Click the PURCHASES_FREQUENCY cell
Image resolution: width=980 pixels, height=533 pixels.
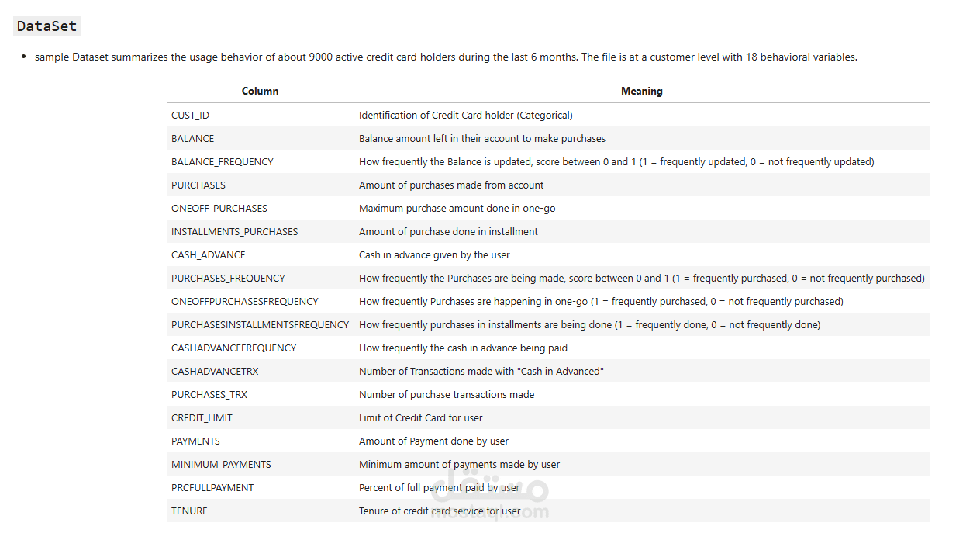click(229, 279)
